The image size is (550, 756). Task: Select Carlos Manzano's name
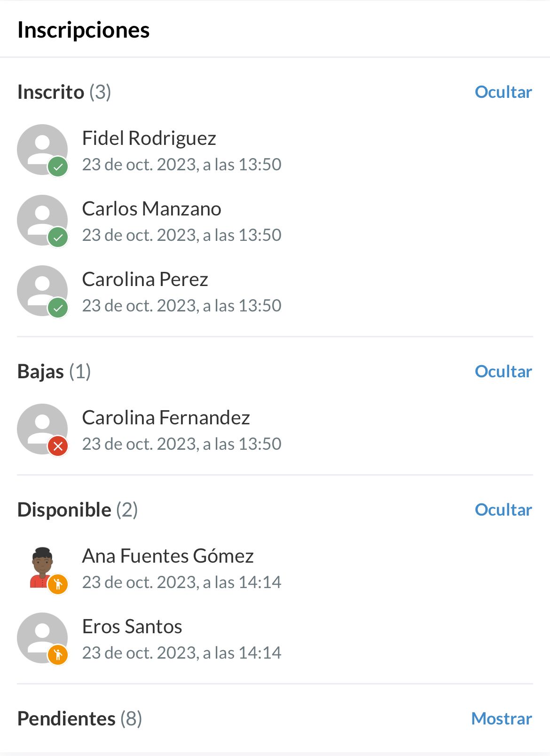(x=151, y=208)
